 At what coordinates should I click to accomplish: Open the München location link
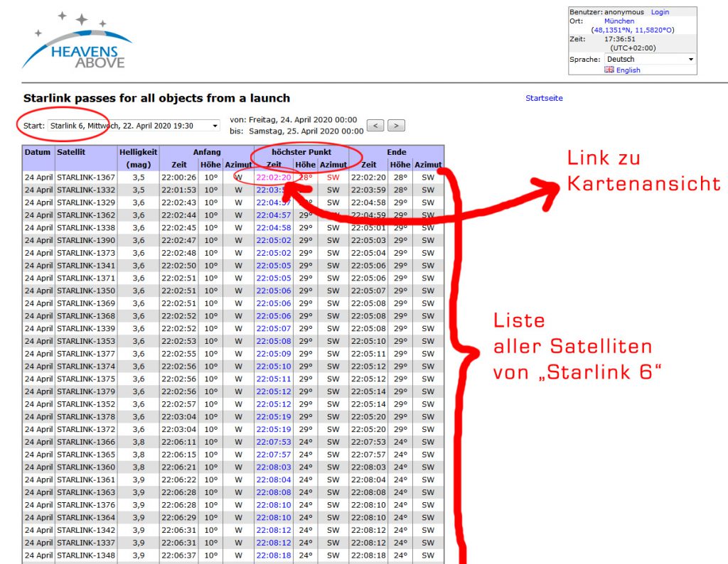click(619, 21)
